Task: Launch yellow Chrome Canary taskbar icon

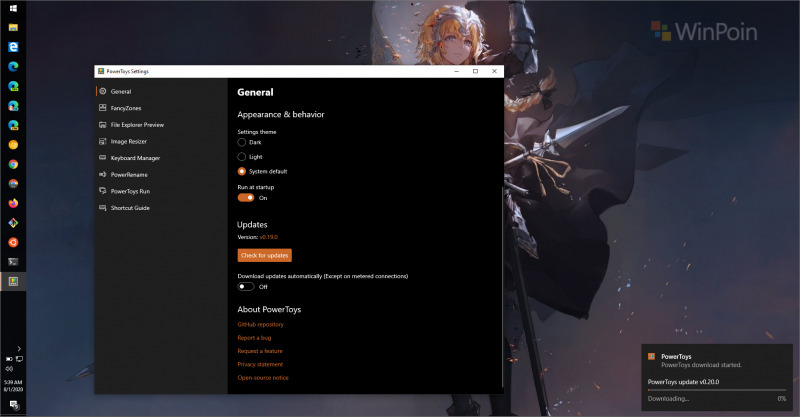Action: click(x=13, y=144)
